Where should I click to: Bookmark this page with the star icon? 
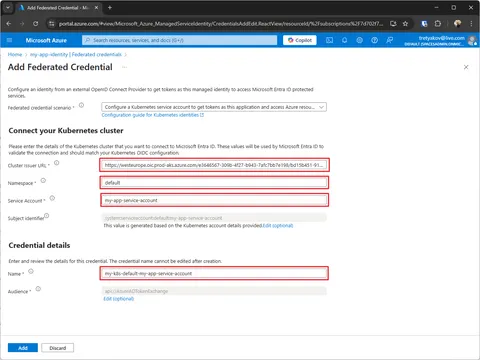tap(405, 24)
